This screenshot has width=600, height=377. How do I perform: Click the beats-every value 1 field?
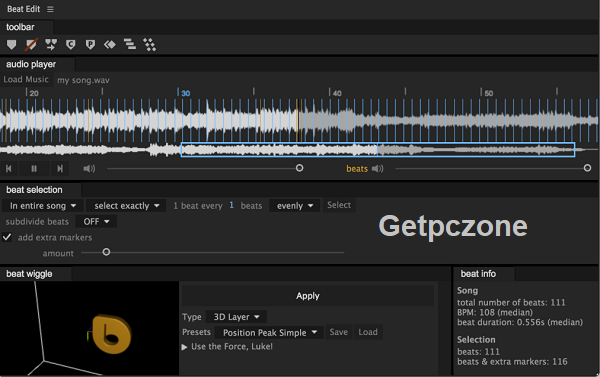coord(232,205)
